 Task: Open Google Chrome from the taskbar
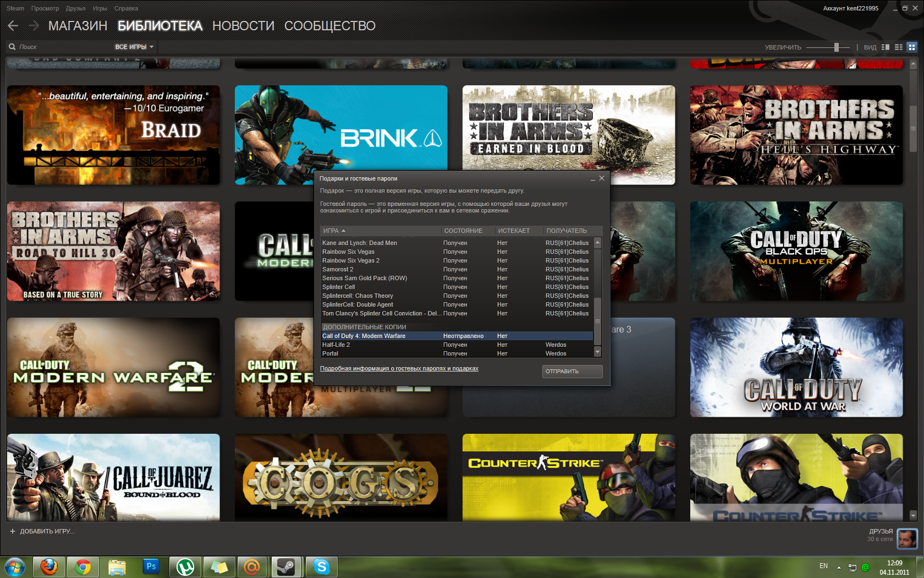tap(83, 567)
